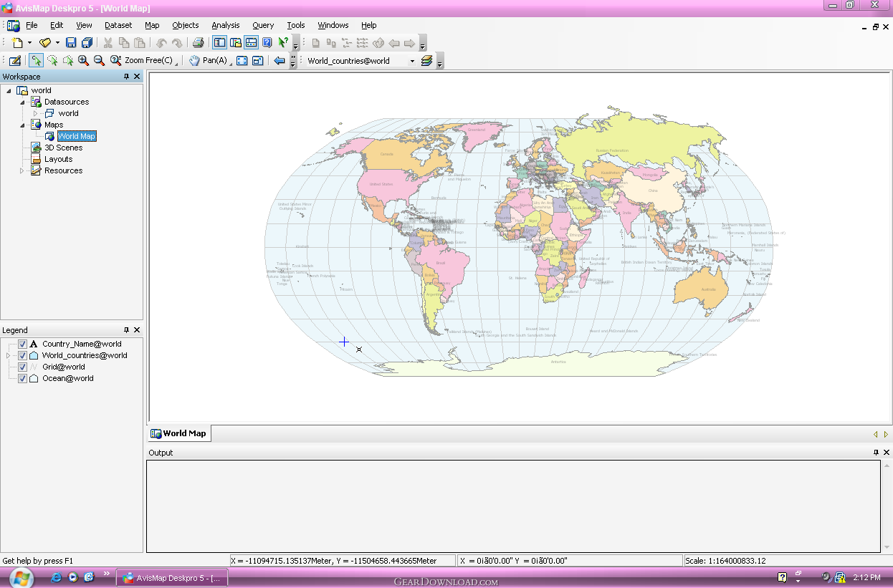Select the Zoom Out magnifier tool

100,61
